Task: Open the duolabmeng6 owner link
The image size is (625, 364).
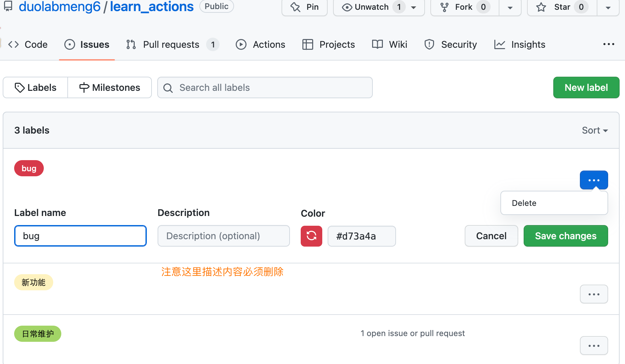Action: point(60,6)
